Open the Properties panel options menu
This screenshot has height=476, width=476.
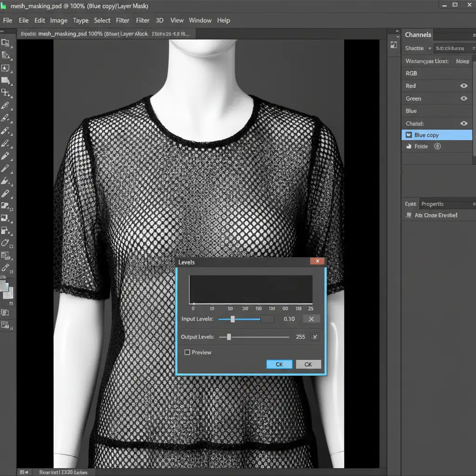click(x=473, y=204)
